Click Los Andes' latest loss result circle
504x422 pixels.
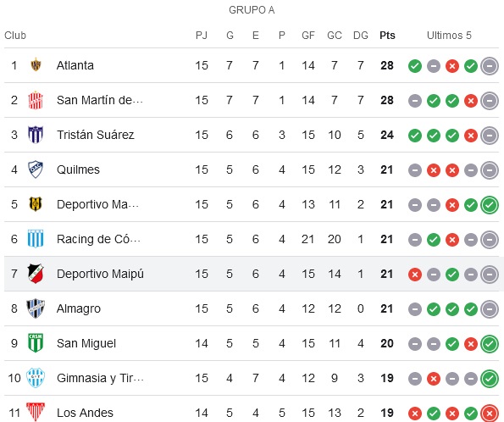click(490, 413)
